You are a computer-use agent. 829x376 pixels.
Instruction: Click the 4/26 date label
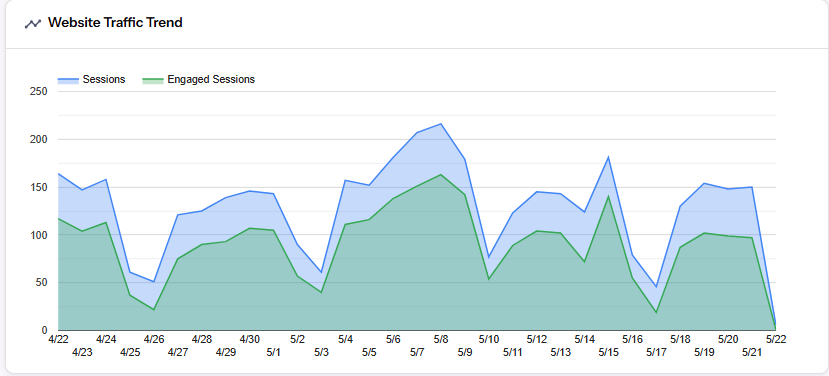click(154, 340)
